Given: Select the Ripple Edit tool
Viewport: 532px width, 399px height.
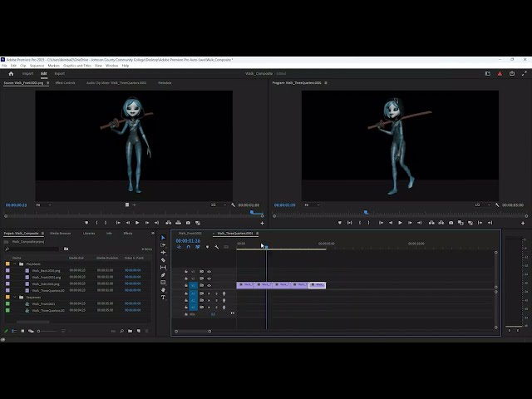Looking at the screenshot, I should point(163,253).
